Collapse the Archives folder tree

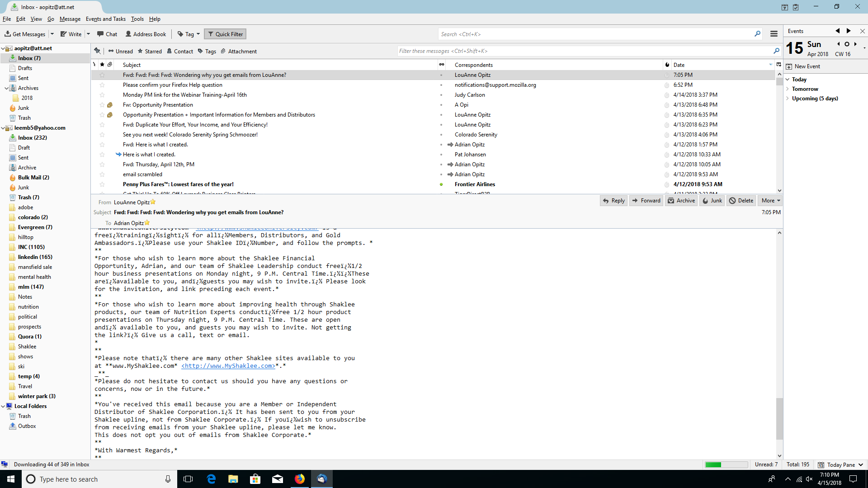pyautogui.click(x=6, y=88)
